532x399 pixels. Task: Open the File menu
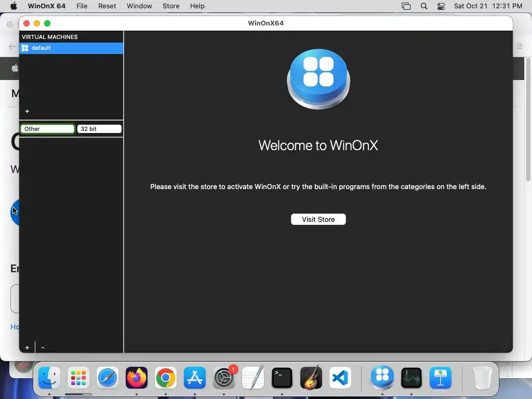point(82,6)
